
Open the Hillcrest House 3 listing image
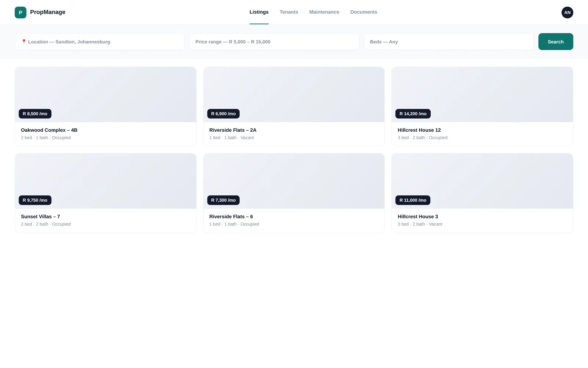coord(482,181)
